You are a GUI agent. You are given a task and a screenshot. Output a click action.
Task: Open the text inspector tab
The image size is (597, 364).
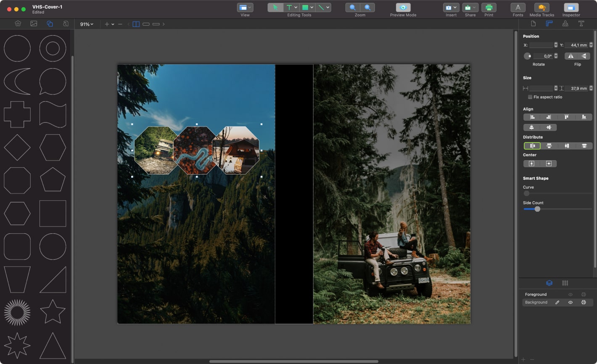(581, 24)
